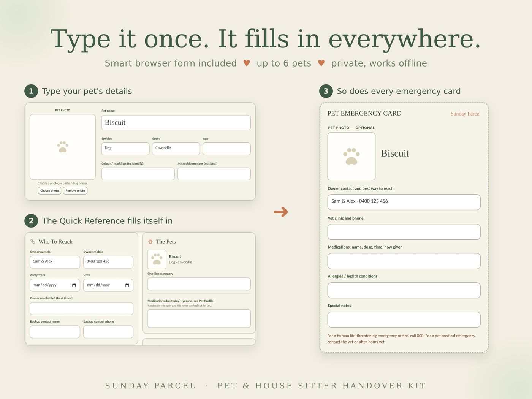Click the Owner mobile field
Viewport: 532px width, 399px height.
point(108,262)
